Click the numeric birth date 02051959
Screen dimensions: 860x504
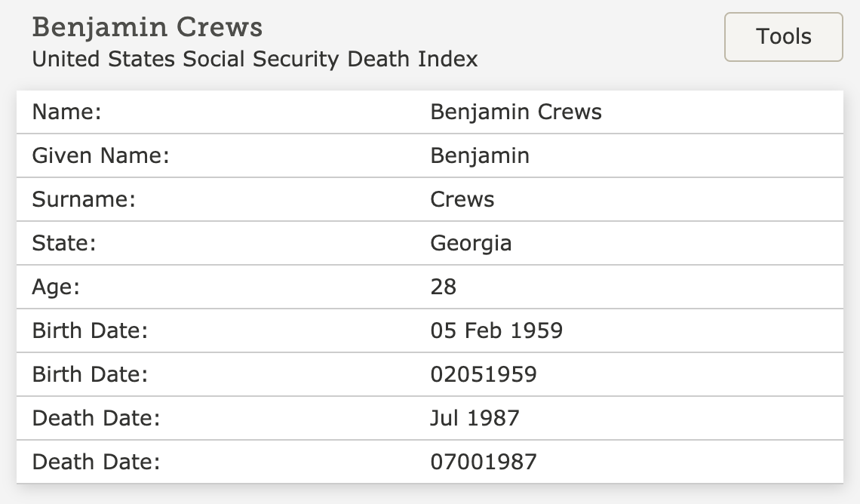tap(484, 374)
